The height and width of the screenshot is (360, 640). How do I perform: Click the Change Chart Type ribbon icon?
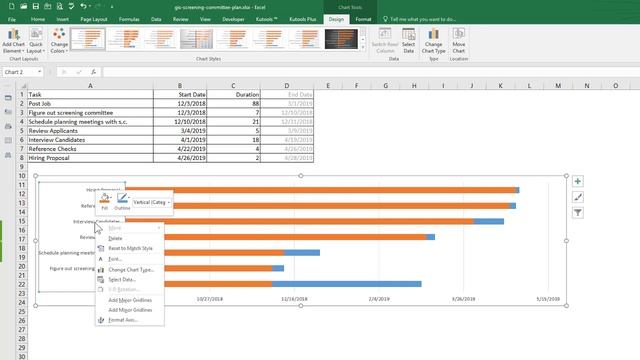(433, 41)
